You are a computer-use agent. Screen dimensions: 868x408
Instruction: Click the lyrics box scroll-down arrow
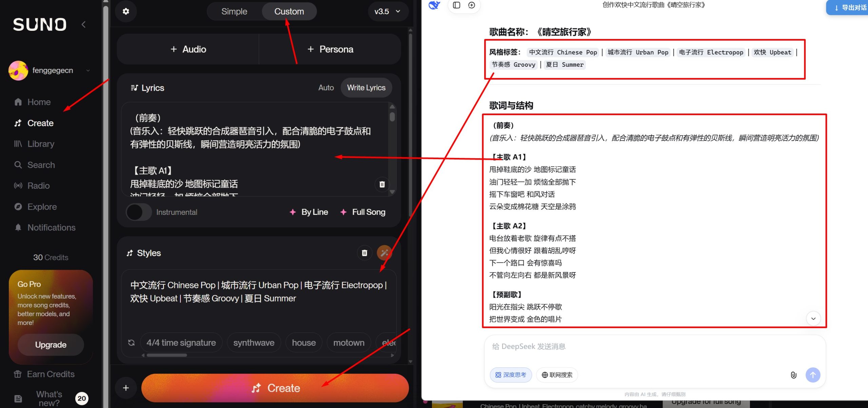tap(392, 192)
